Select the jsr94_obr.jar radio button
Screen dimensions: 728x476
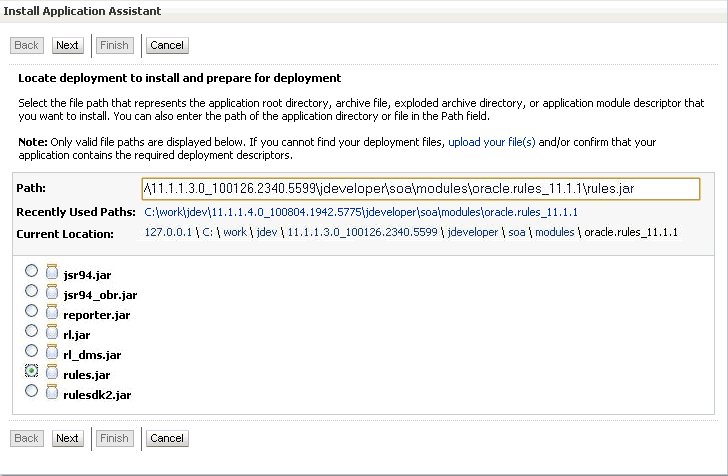coord(31,290)
